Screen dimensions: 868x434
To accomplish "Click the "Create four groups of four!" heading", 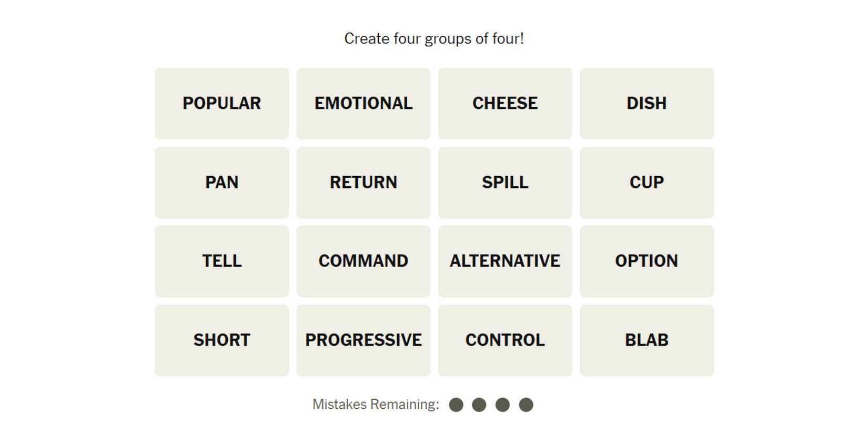I will pos(434,38).
